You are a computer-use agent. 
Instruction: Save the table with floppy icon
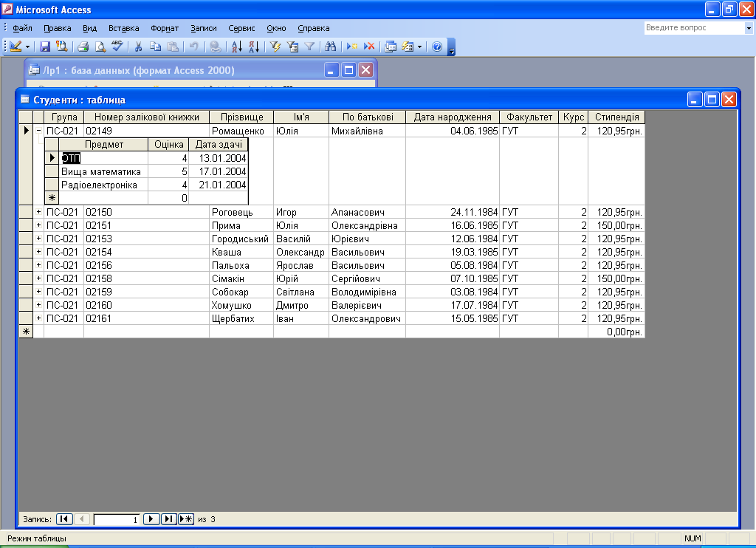45,47
